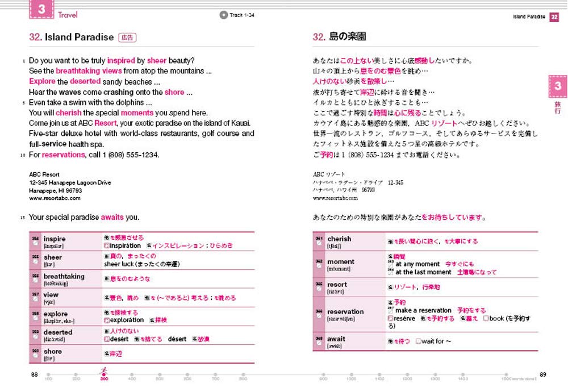
Task: Mark the "deserted" vocabulary checkbox
Action: [35, 336]
